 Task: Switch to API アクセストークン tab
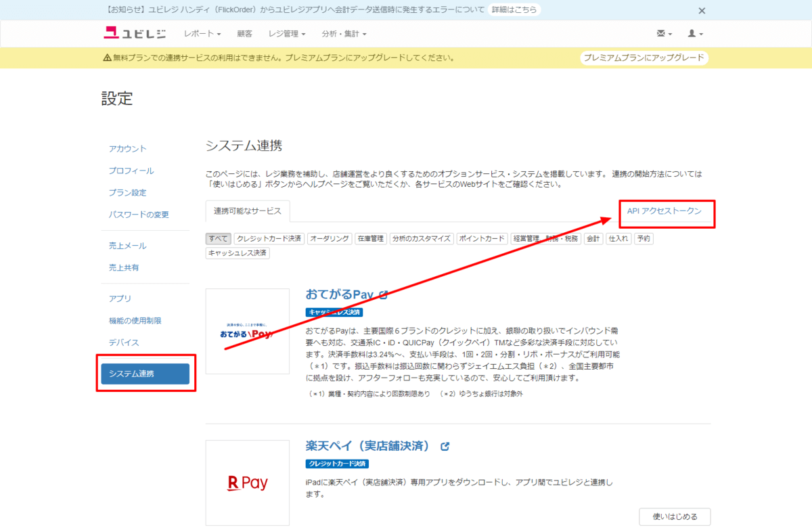pos(664,211)
